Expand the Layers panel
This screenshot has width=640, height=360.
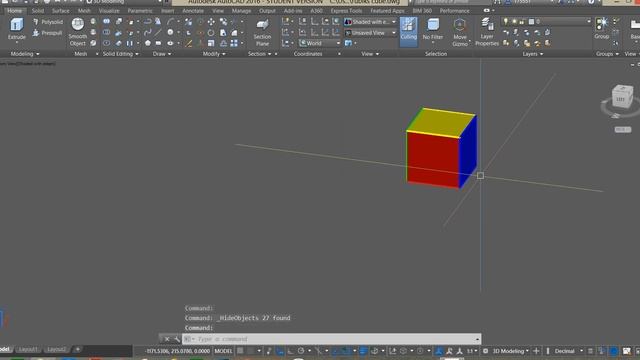pos(533,54)
